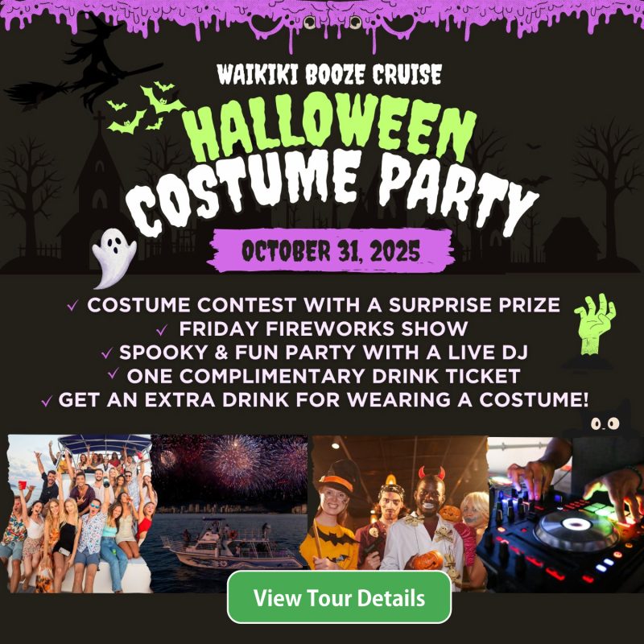
Task: Click the green bats cluster
Action: pyautogui.click(x=145, y=107)
